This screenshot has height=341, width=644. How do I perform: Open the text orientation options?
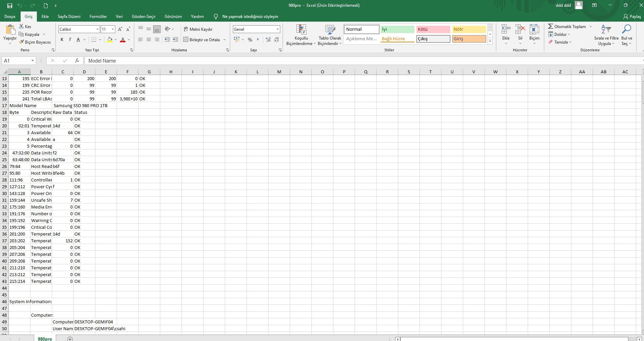(x=169, y=29)
